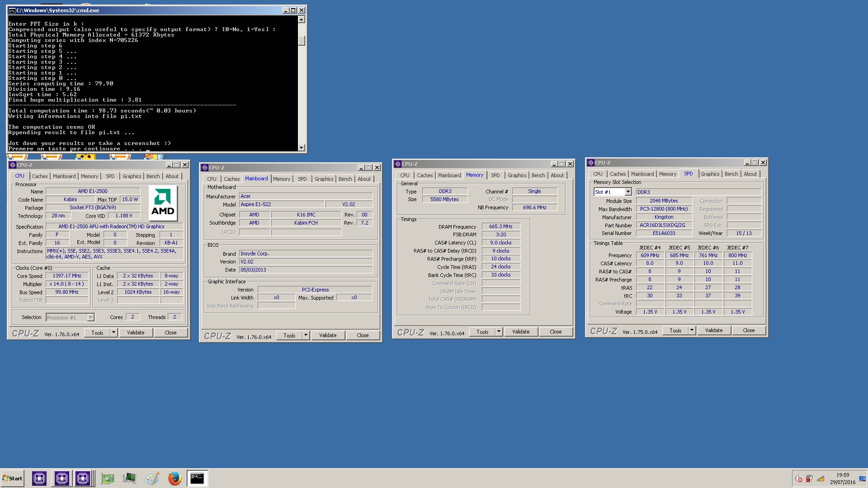Click the multiplier value x 14.0
The image size is (868, 488).
pos(67,284)
